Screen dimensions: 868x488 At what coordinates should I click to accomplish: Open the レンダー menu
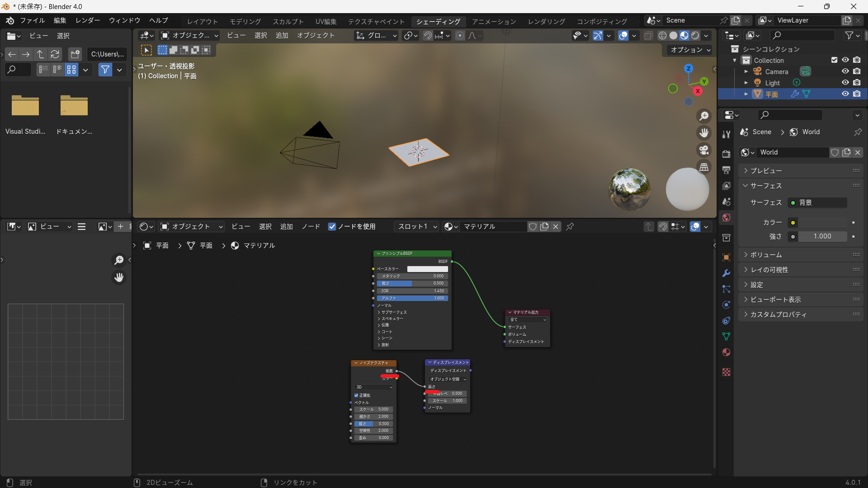(x=88, y=20)
